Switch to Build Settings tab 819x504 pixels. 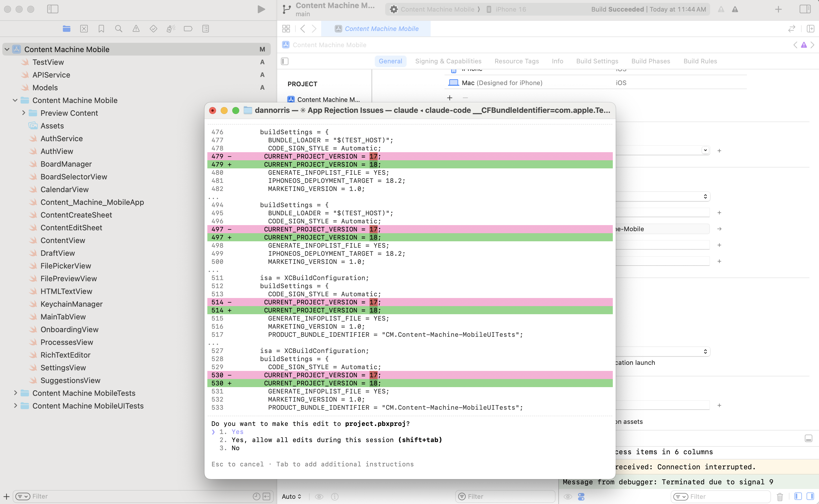(597, 61)
